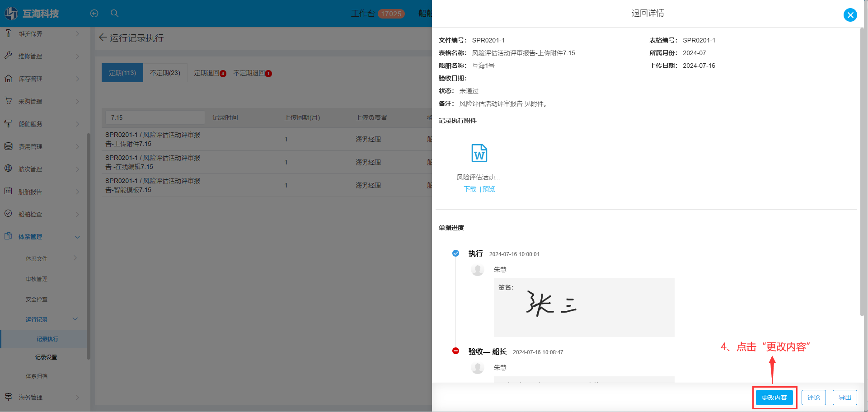Click 朱慧 avatar under 执行 step
The height and width of the screenshot is (412, 868).
click(478, 270)
